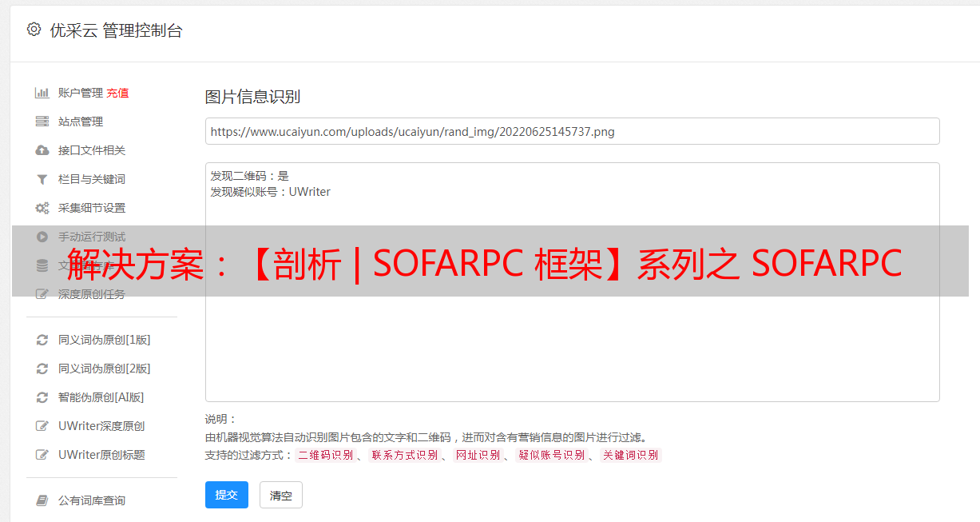Click the gears icon beside 采集细节设置
The height and width of the screenshot is (522, 980).
[42, 208]
